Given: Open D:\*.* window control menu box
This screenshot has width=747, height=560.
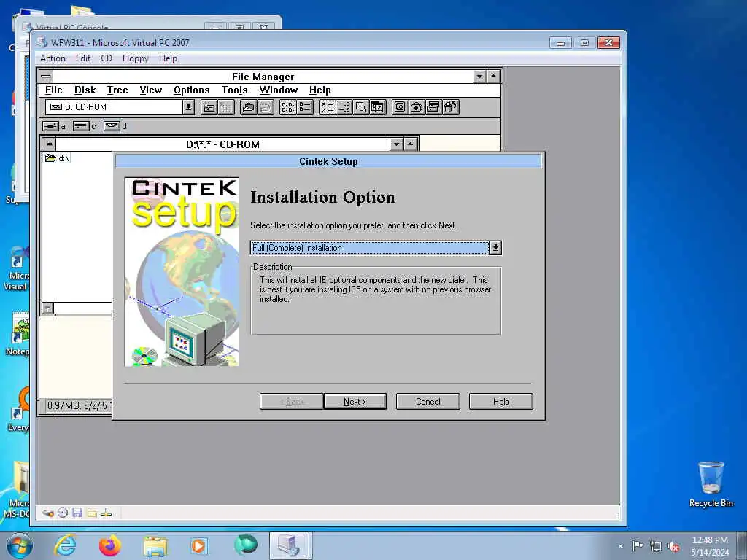Looking at the screenshot, I should [49, 144].
